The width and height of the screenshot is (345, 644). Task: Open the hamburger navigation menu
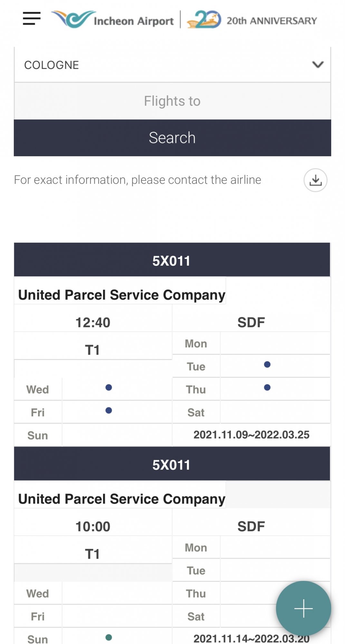pyautogui.click(x=32, y=19)
